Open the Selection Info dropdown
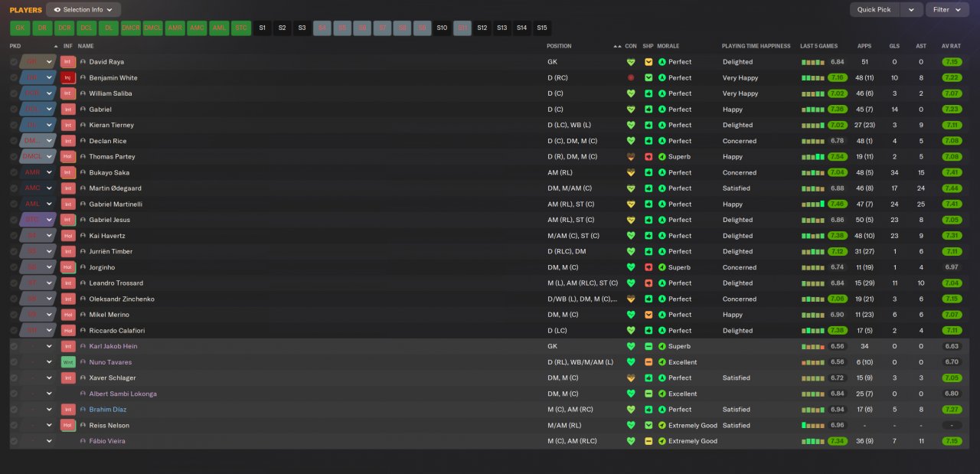This screenshot has width=980, height=474. pyautogui.click(x=83, y=10)
